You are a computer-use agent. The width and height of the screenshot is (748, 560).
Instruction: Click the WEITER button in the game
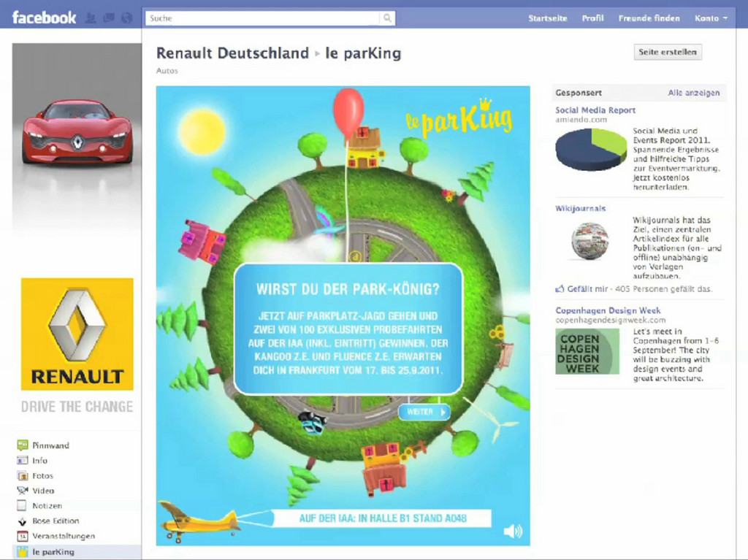tap(424, 412)
